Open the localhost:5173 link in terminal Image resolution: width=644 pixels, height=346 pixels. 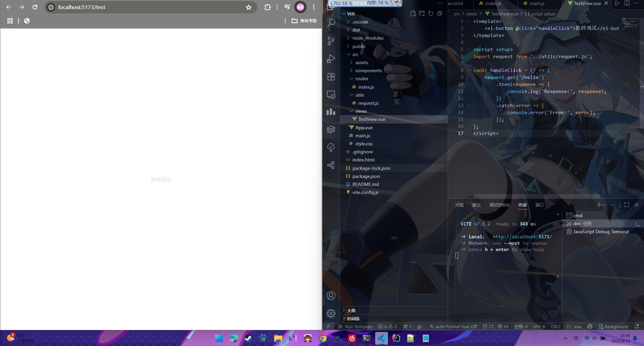pos(522,237)
